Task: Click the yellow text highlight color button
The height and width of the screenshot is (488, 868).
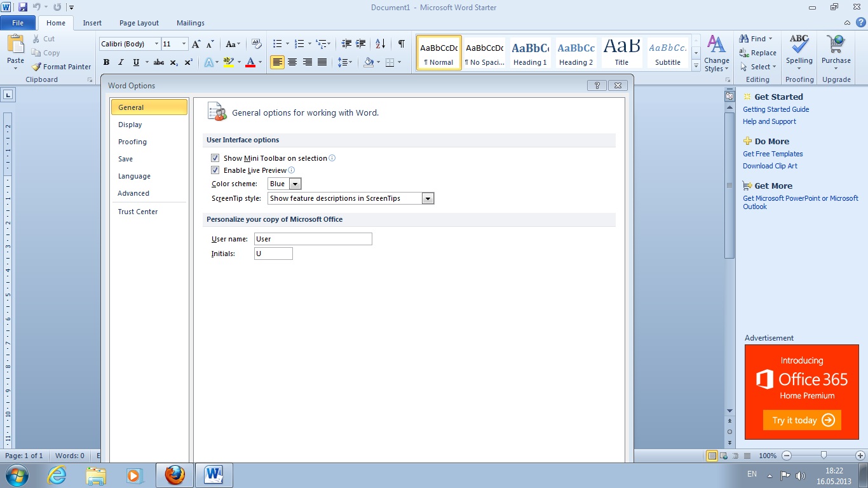Action: click(x=228, y=62)
